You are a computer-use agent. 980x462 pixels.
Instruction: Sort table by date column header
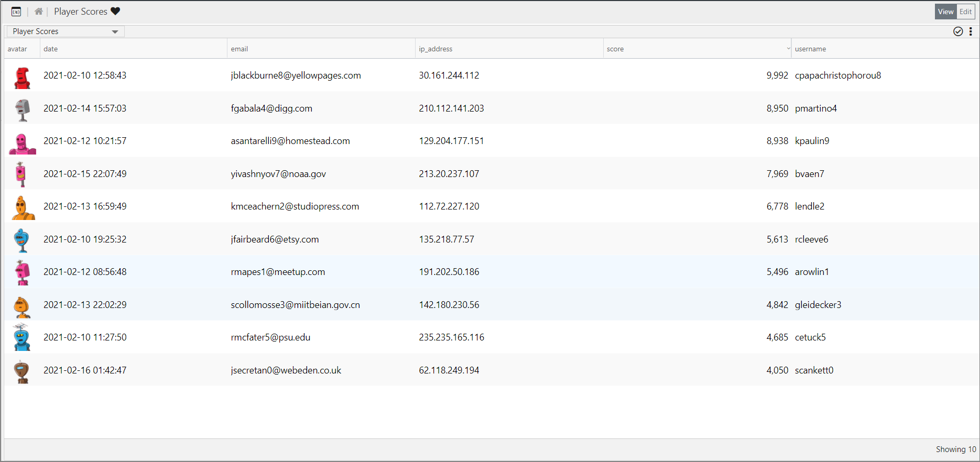(x=51, y=49)
